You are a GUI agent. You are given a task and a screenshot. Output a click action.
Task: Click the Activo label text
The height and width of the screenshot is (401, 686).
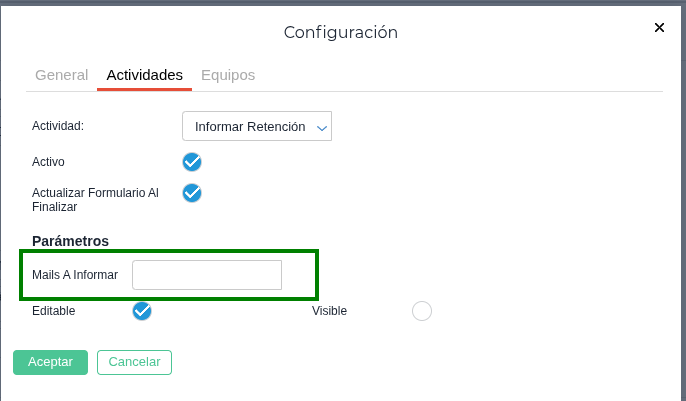49,161
